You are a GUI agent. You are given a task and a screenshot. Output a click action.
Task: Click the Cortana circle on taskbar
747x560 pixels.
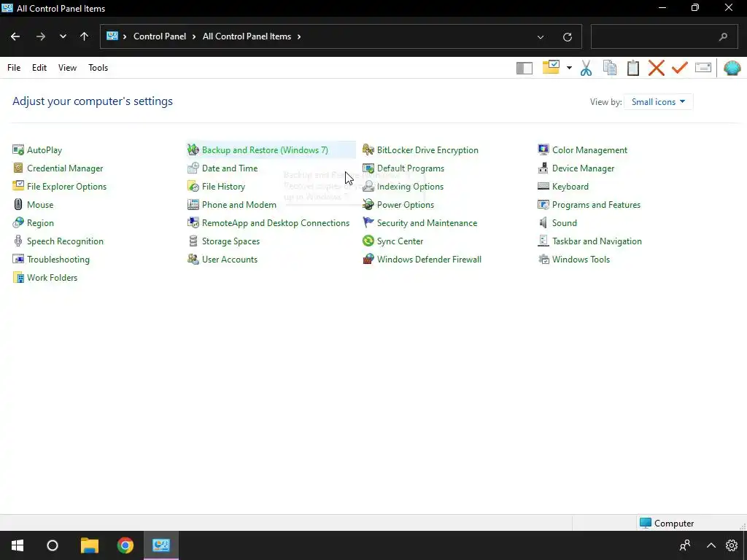coord(53,545)
